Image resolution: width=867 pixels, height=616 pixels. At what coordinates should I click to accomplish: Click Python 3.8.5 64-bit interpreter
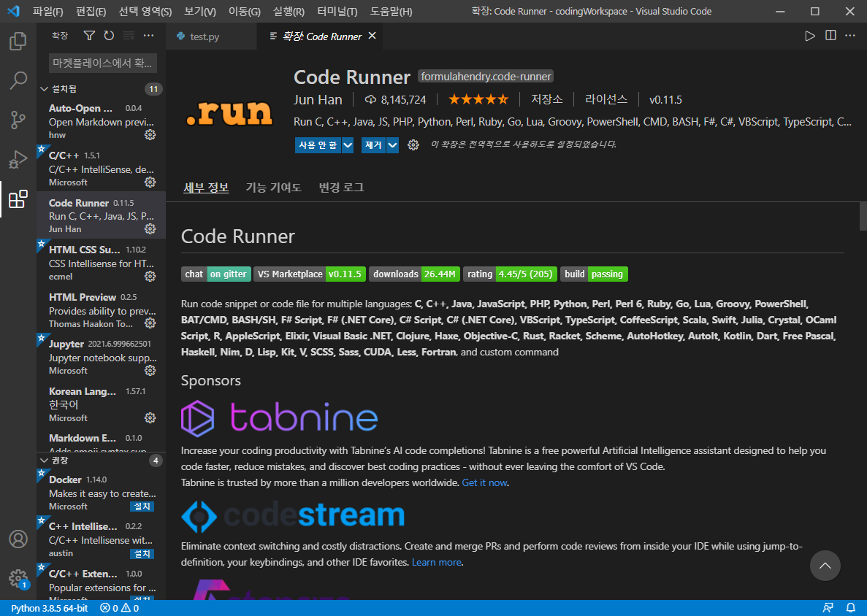49,608
